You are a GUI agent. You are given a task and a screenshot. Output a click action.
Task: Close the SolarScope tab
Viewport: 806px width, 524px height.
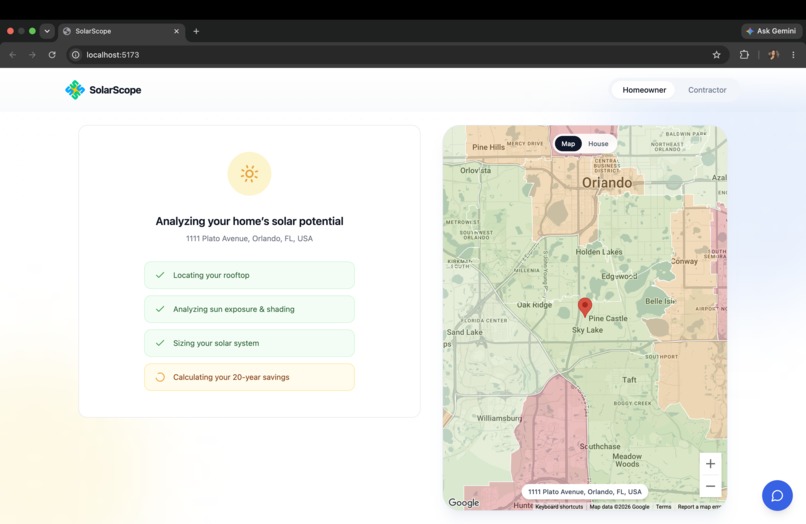coord(176,31)
